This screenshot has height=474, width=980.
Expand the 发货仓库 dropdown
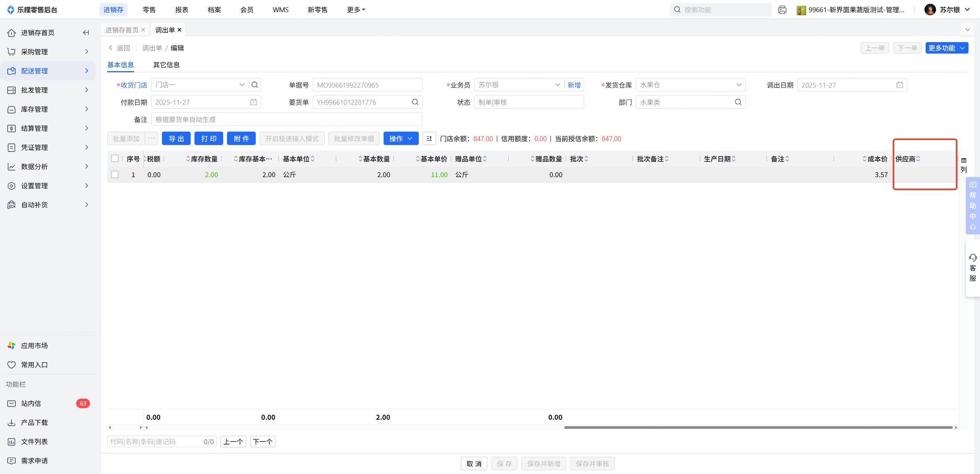pos(739,85)
